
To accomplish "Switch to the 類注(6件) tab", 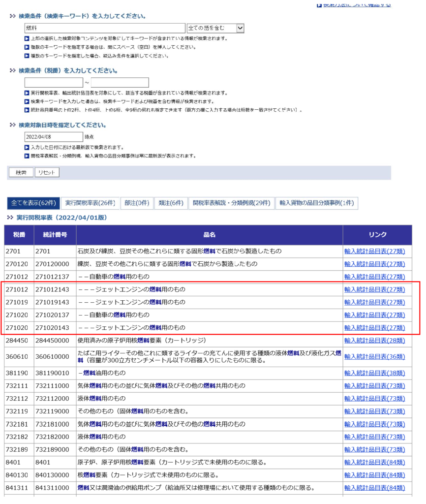I will coord(170,203).
